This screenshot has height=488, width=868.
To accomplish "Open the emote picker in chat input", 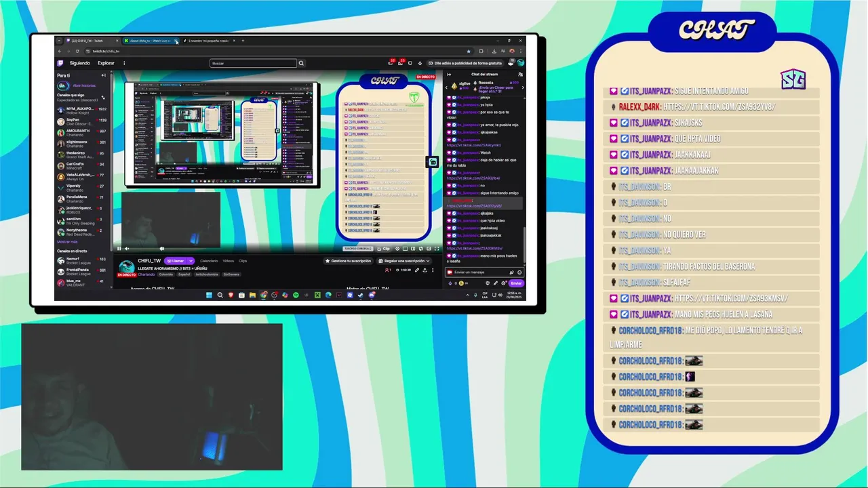I will (519, 272).
